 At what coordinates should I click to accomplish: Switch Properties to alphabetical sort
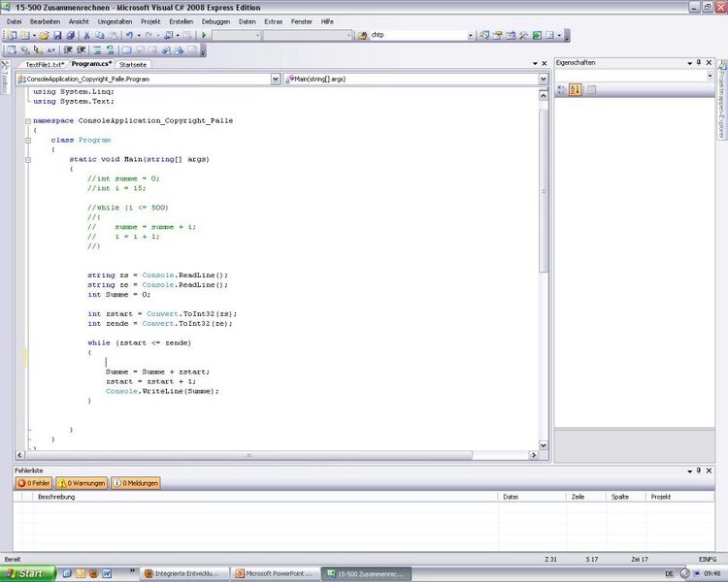pyautogui.click(x=575, y=90)
